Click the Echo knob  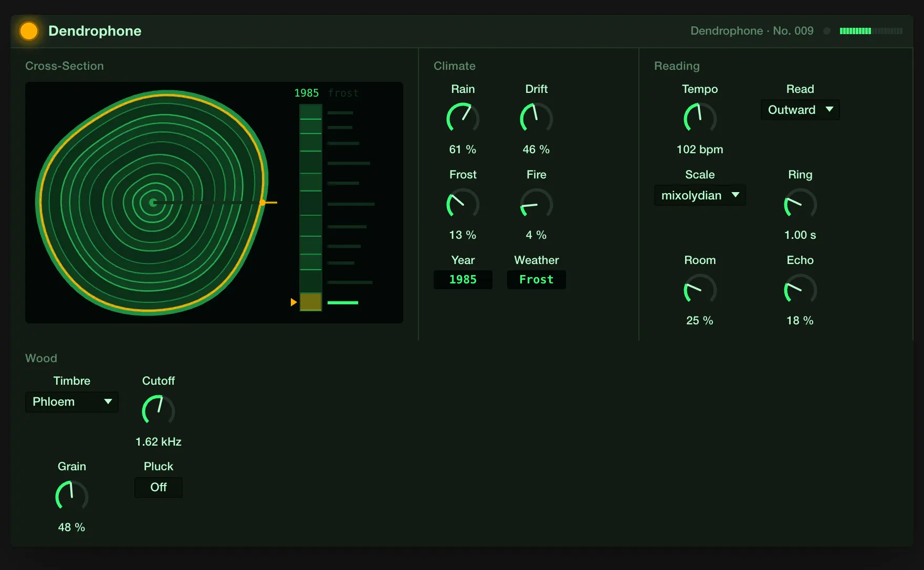click(800, 289)
